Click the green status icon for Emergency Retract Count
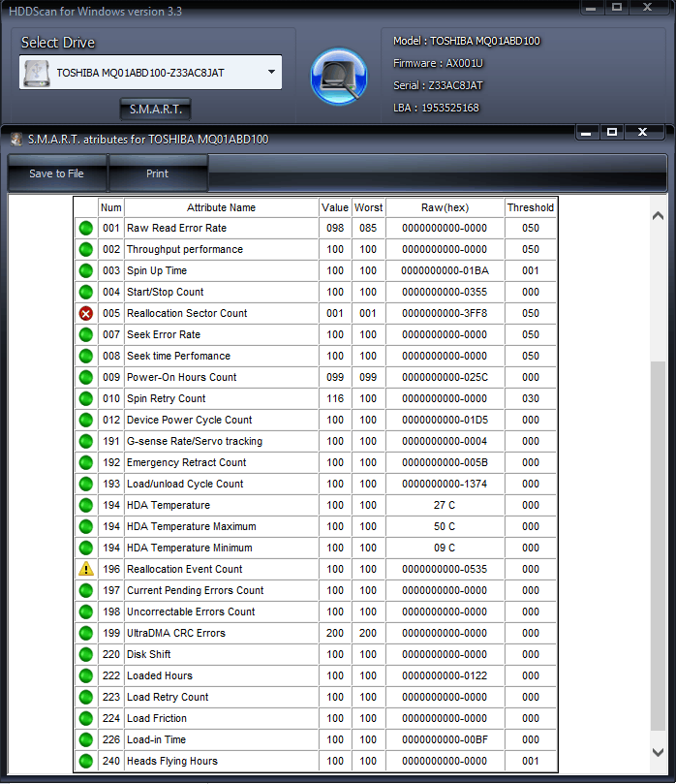Screen dimensions: 676x784 pyautogui.click(x=86, y=462)
